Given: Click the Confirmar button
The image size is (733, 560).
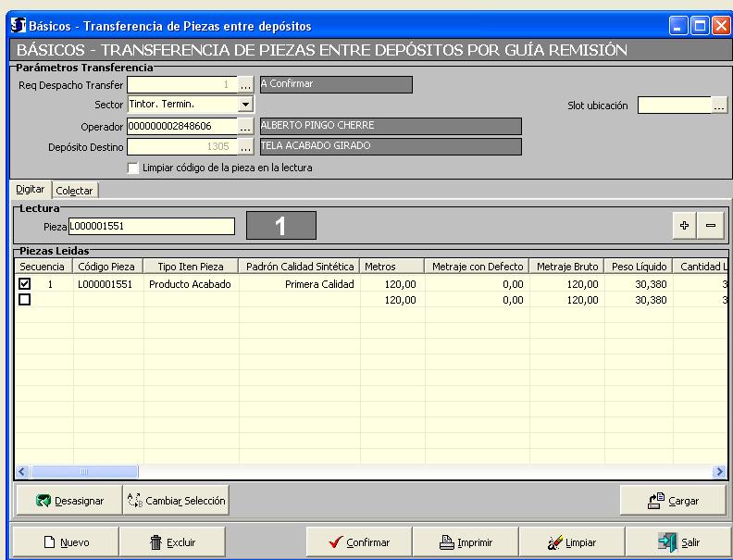Looking at the screenshot, I should pyautogui.click(x=358, y=542).
